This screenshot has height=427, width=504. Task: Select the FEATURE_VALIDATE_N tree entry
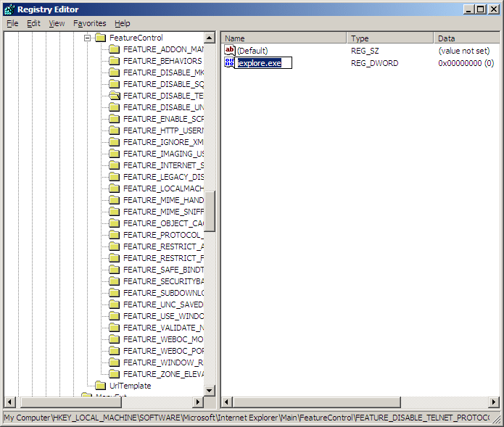click(x=164, y=328)
